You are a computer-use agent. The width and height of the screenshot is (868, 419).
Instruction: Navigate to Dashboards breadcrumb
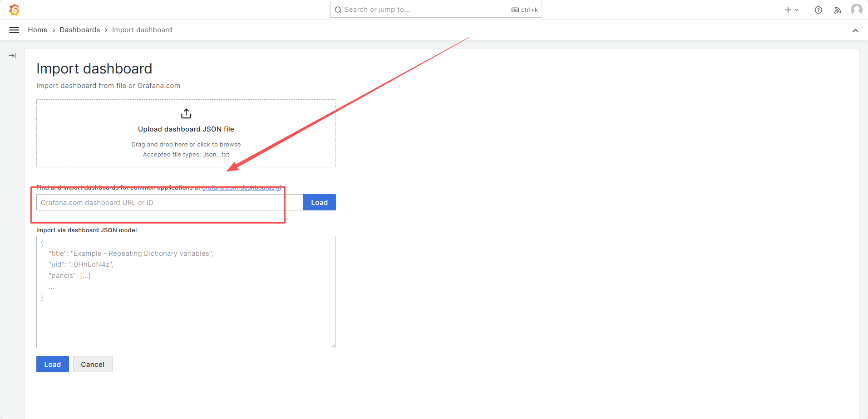(x=80, y=30)
